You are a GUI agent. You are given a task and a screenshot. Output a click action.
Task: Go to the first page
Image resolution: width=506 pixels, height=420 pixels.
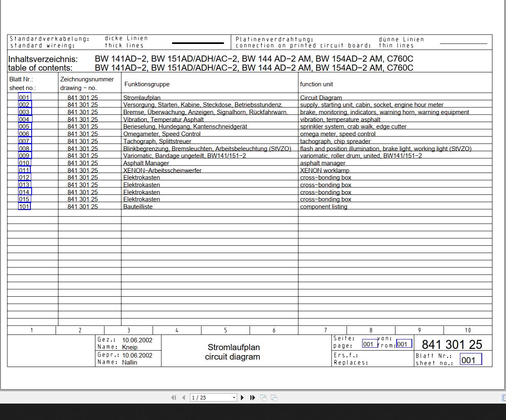(173, 397)
